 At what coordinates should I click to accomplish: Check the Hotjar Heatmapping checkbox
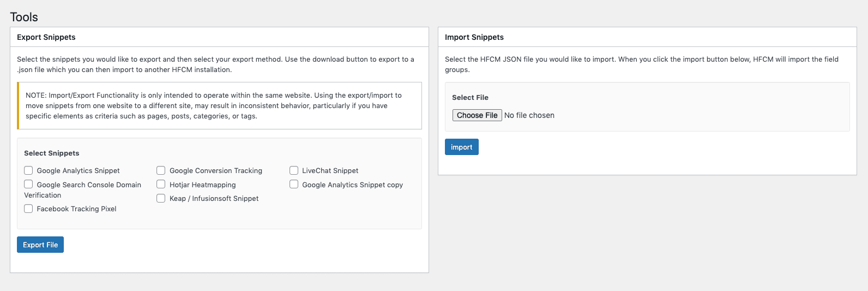[x=161, y=185]
